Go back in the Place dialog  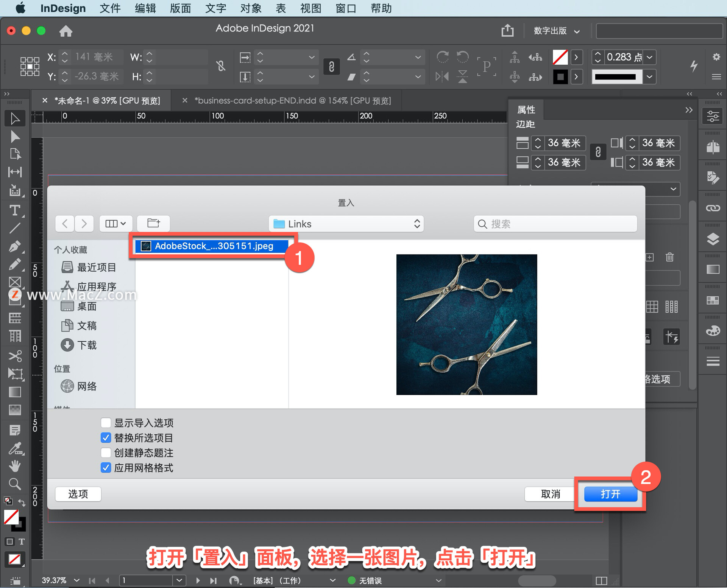click(65, 224)
